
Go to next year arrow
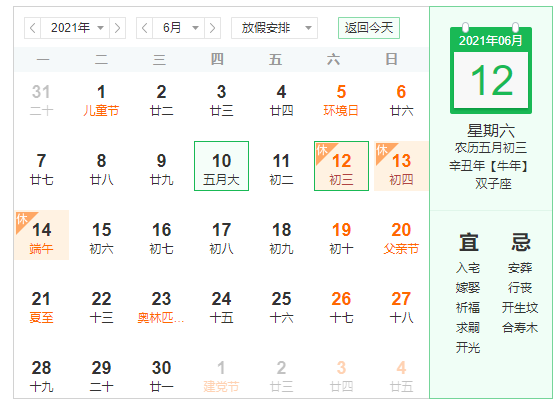(x=117, y=28)
